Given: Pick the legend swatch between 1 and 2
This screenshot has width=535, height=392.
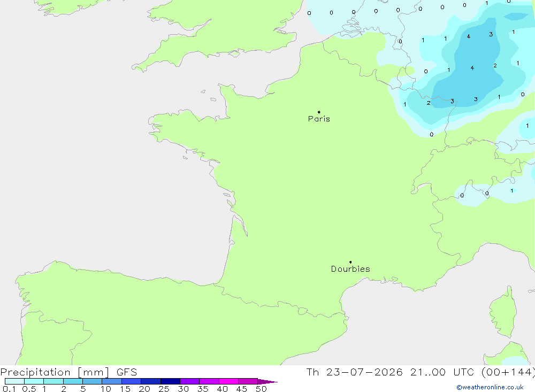Looking at the screenshot, I should click(53, 381).
